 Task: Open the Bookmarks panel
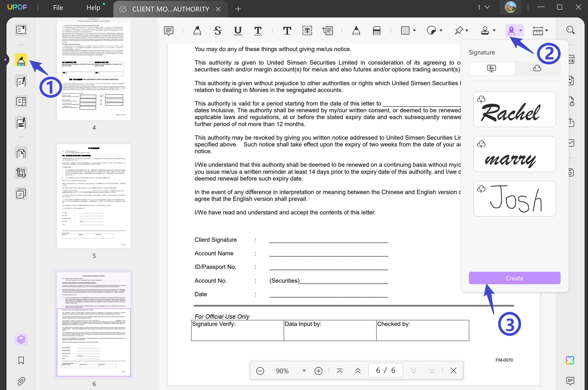pos(21,360)
